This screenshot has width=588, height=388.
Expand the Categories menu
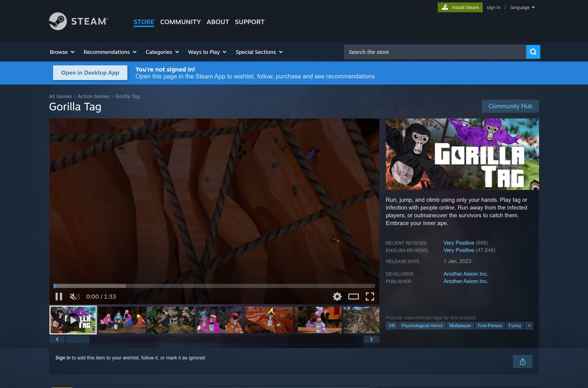(162, 52)
